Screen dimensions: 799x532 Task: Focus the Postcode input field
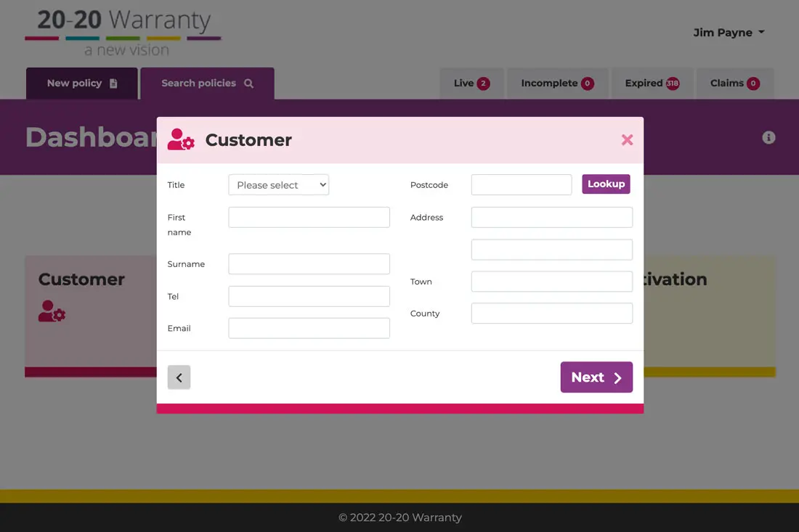tap(521, 185)
